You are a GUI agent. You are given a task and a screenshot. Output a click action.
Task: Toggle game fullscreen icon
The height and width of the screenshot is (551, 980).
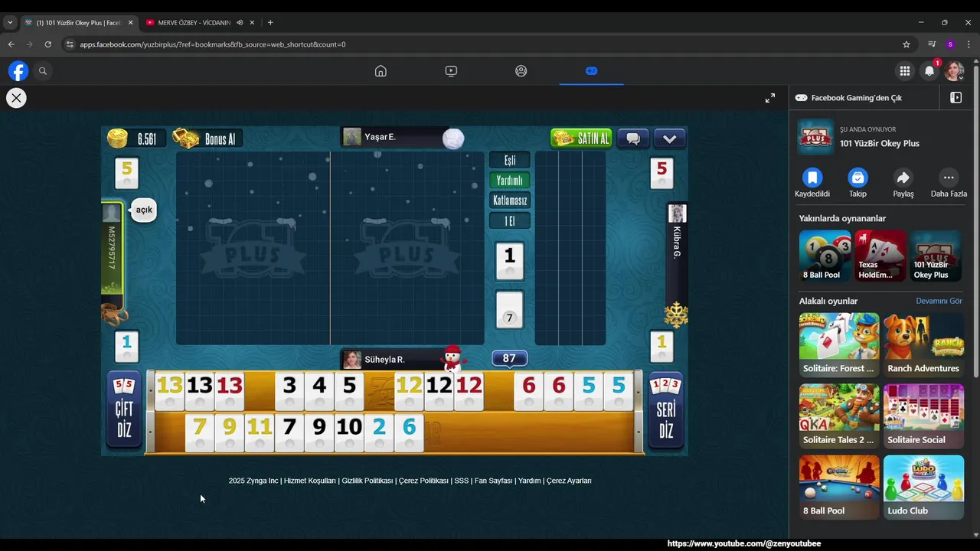point(770,98)
